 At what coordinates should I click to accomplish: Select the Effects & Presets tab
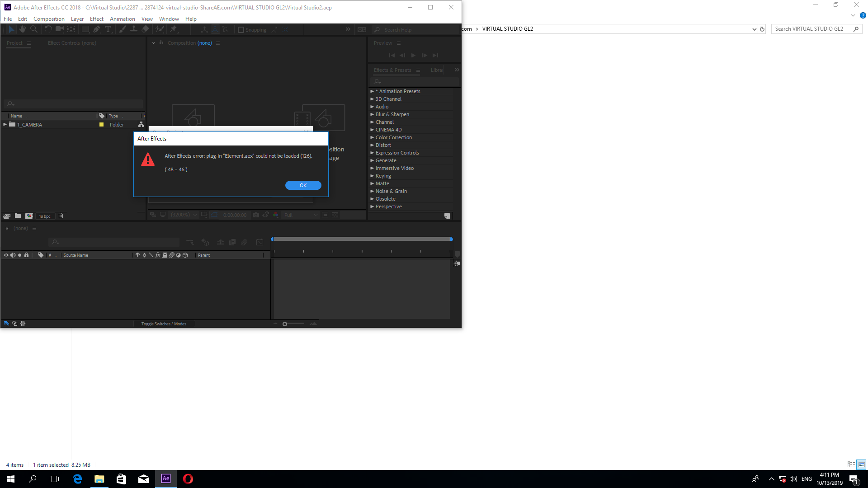(392, 70)
